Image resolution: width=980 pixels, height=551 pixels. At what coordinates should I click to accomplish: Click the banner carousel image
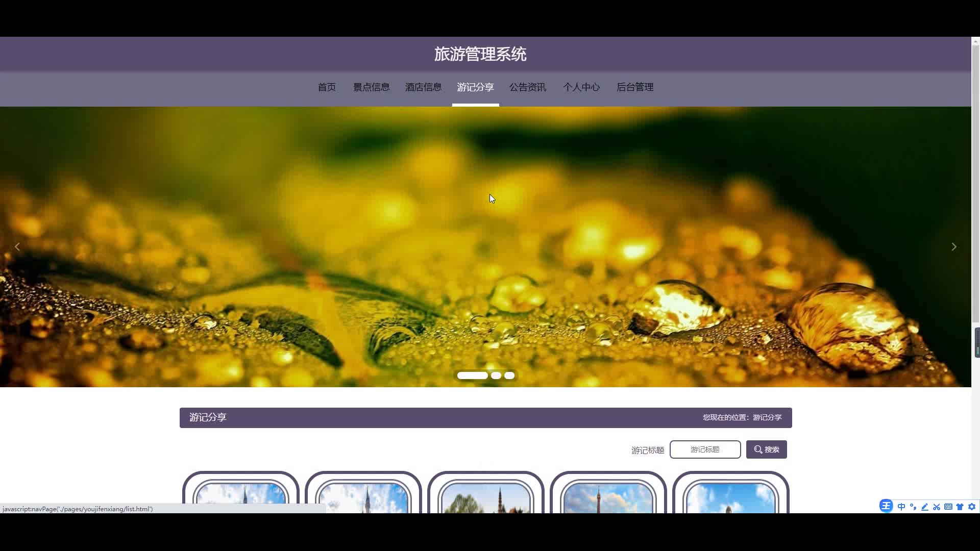[x=485, y=247]
